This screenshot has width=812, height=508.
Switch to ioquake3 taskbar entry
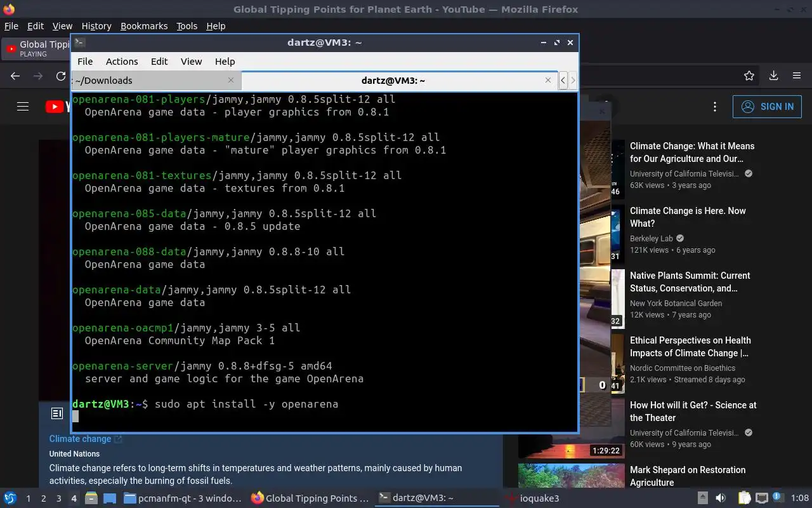pyautogui.click(x=533, y=498)
